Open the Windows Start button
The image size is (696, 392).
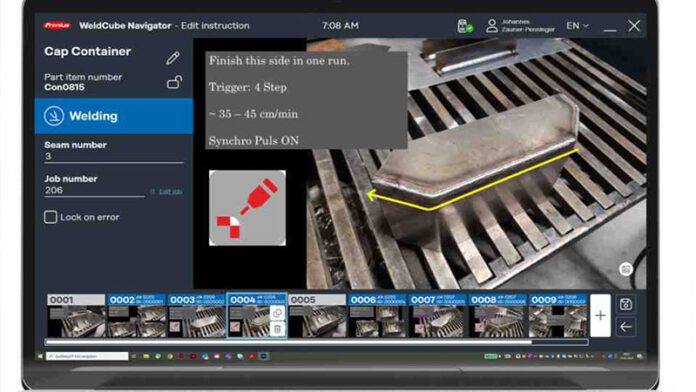tap(40, 356)
